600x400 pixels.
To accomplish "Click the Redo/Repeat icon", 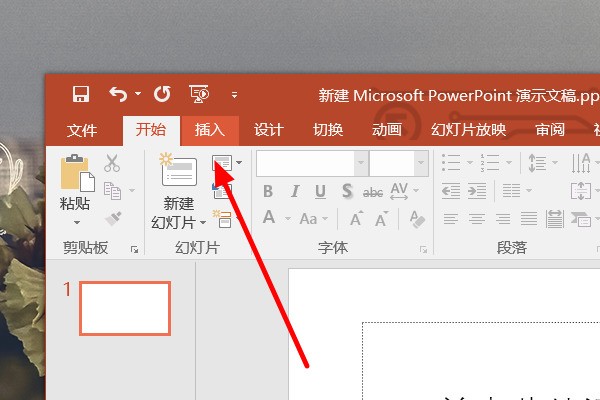I will click(x=162, y=95).
